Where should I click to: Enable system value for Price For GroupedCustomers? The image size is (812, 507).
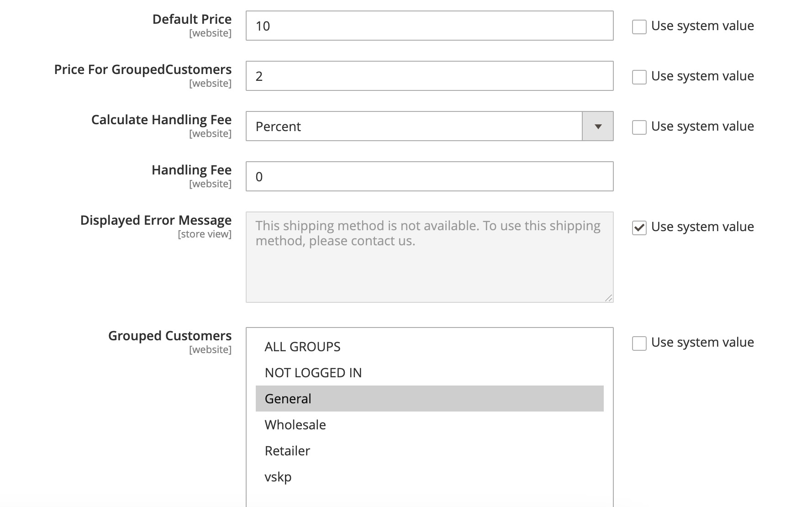pos(639,77)
